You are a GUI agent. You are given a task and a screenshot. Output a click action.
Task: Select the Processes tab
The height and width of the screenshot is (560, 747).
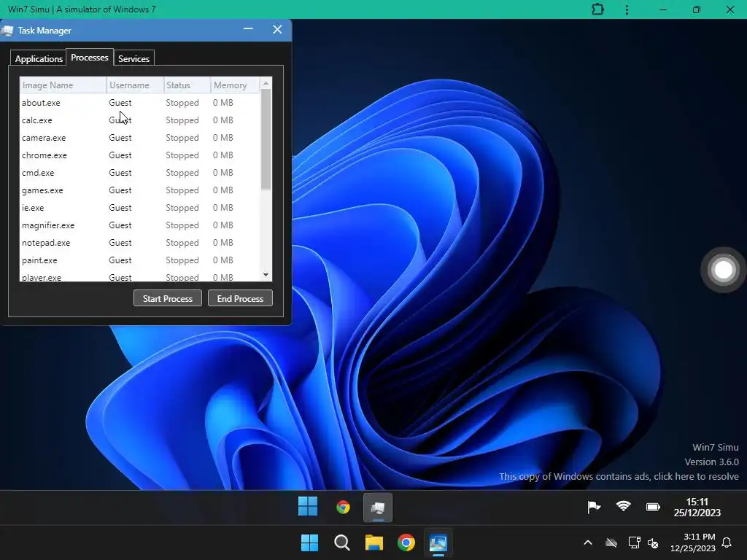tap(90, 57)
